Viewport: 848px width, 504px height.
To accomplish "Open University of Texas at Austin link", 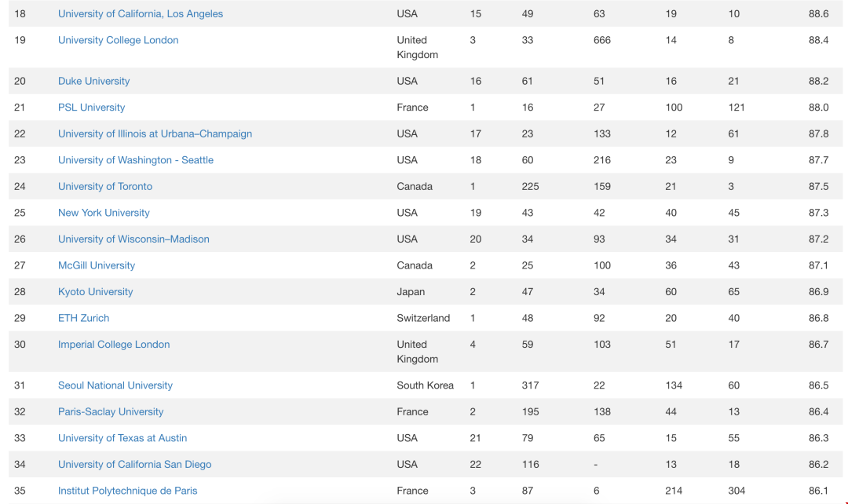I will coord(122,438).
